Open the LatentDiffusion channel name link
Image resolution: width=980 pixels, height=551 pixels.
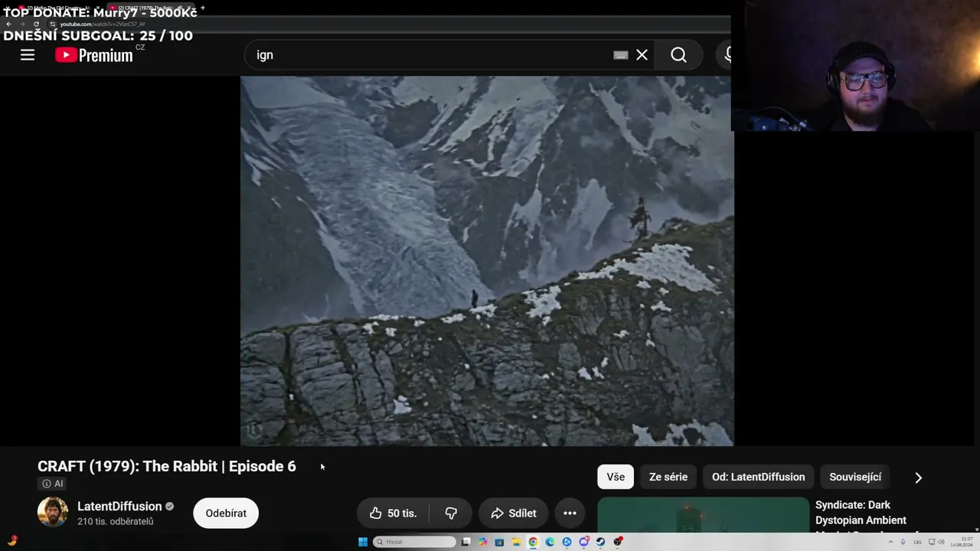pyautogui.click(x=119, y=506)
